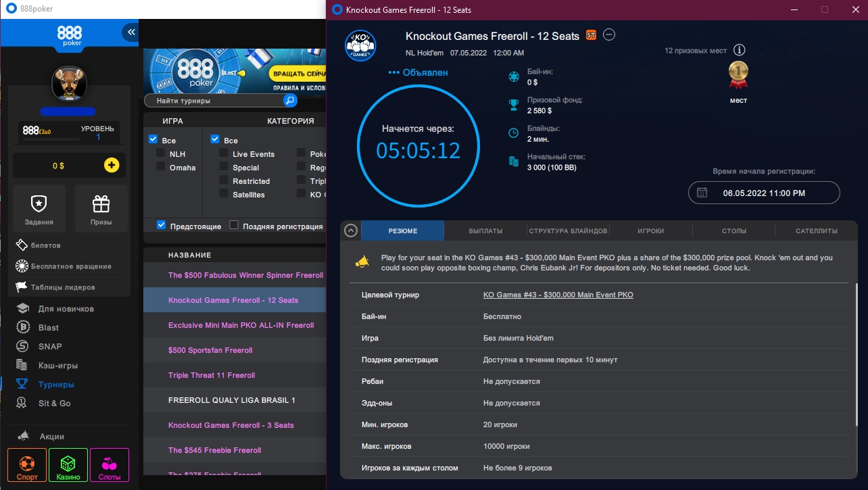Select the Triple Threat 11 Freeroll row
The image size is (868, 490).
235,375
